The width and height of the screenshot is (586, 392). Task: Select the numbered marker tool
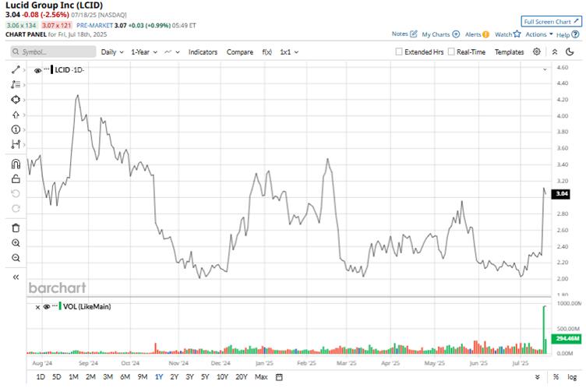click(x=16, y=129)
